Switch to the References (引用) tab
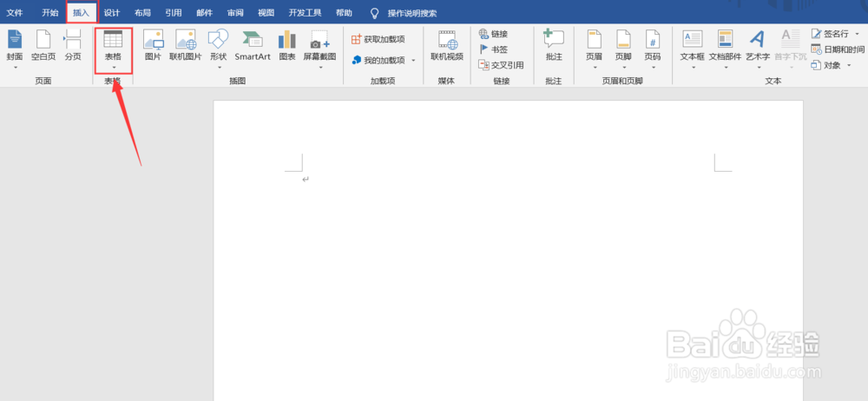The height and width of the screenshot is (401, 868). point(174,12)
